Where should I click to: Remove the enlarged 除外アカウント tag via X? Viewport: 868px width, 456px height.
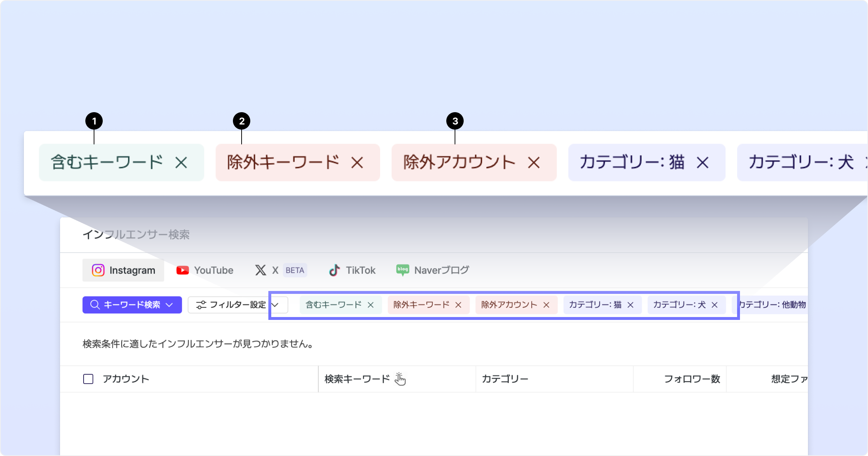point(534,162)
